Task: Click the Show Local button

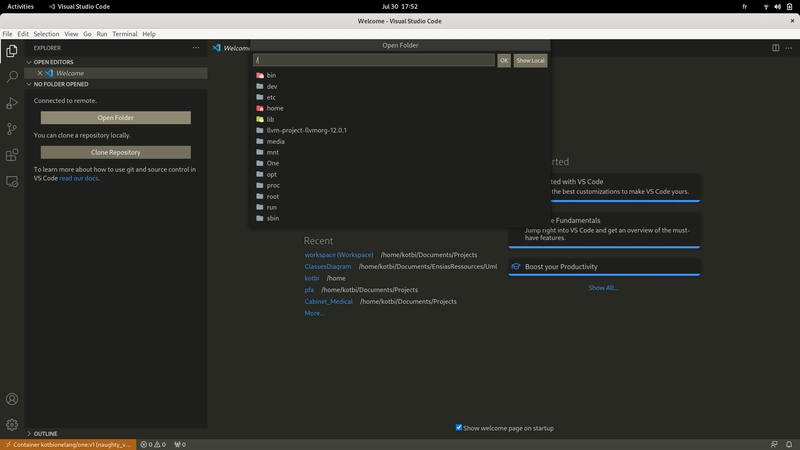Action: tap(530, 61)
